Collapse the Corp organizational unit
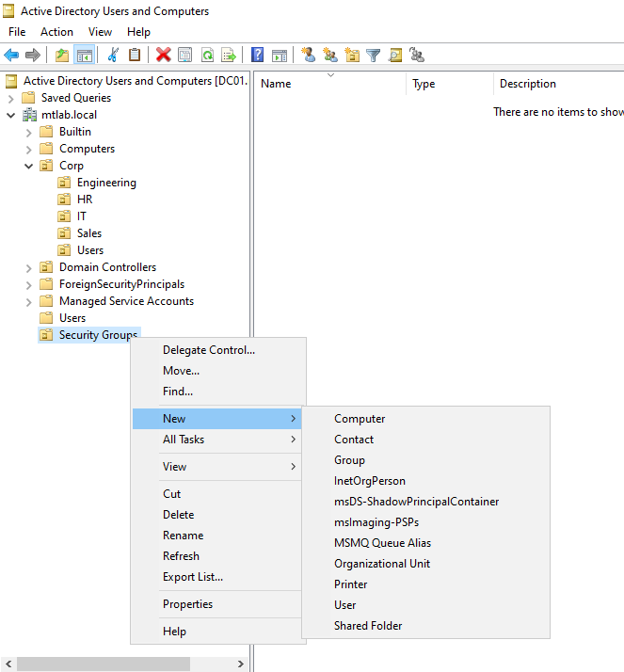 (29, 166)
